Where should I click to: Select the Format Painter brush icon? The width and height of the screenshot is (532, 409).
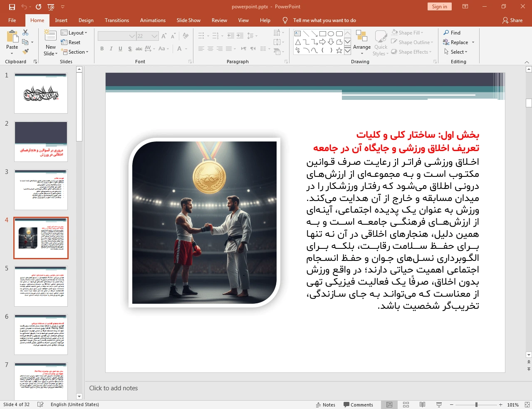(x=25, y=52)
